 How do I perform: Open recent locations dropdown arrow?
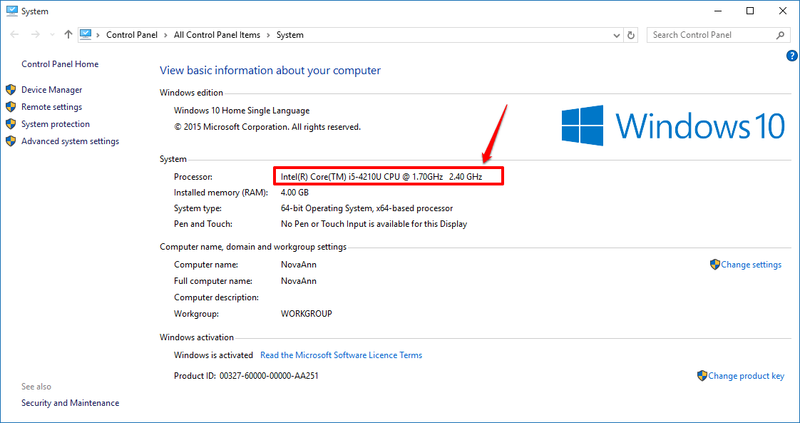tap(52, 35)
